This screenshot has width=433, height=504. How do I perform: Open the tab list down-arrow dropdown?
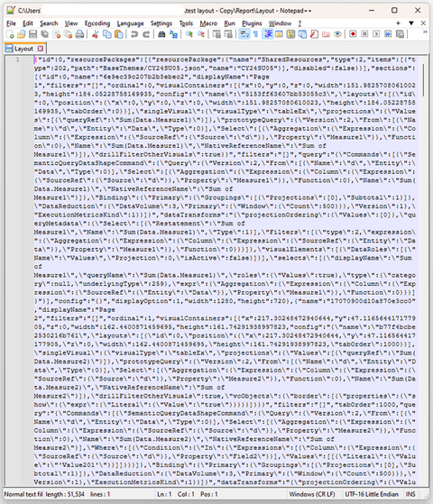[x=411, y=23]
